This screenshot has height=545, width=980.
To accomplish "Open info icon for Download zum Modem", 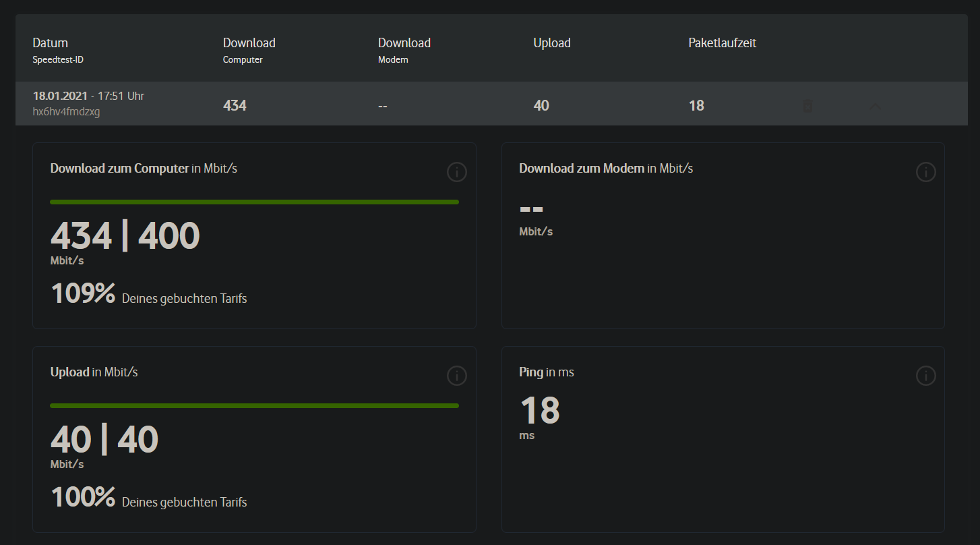I will 925,173.
